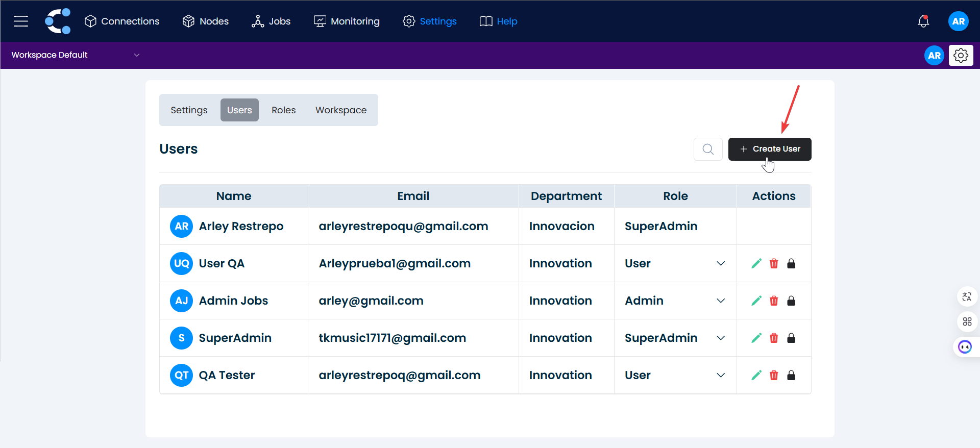Edit SuperAdmin user with pencil icon

(x=756, y=338)
